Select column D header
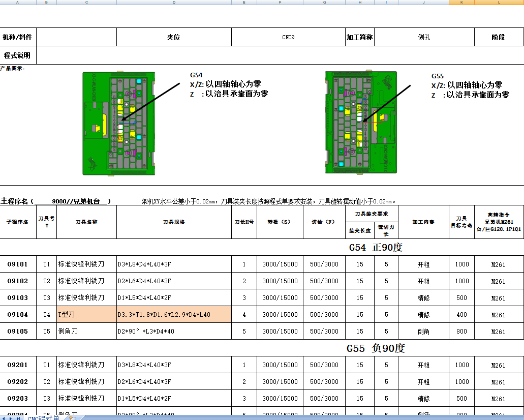 [x=174, y=3]
